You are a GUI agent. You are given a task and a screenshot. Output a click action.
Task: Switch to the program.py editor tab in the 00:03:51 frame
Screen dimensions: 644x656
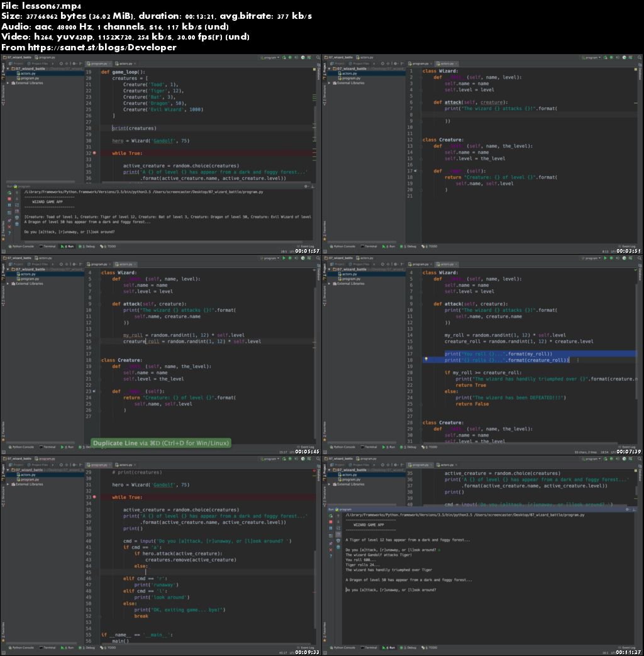click(x=420, y=64)
